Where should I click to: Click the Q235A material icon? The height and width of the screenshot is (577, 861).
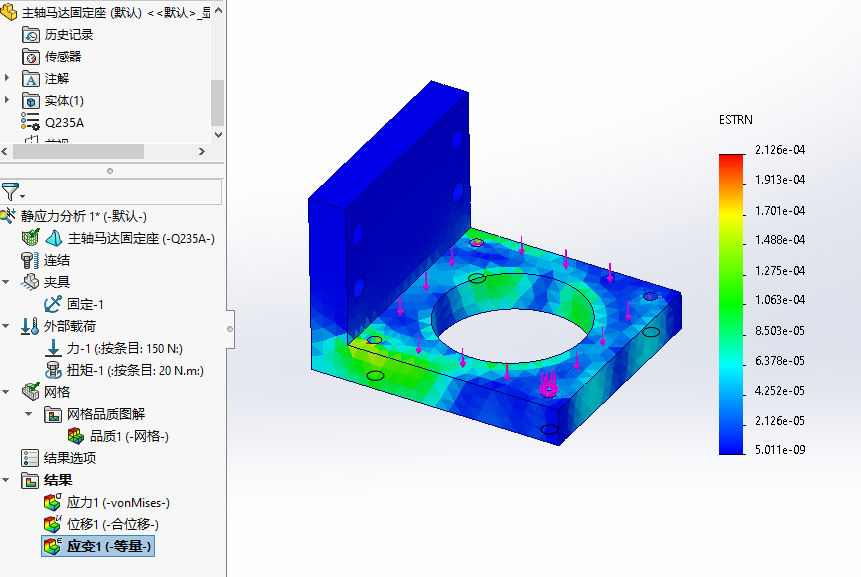click(30, 122)
